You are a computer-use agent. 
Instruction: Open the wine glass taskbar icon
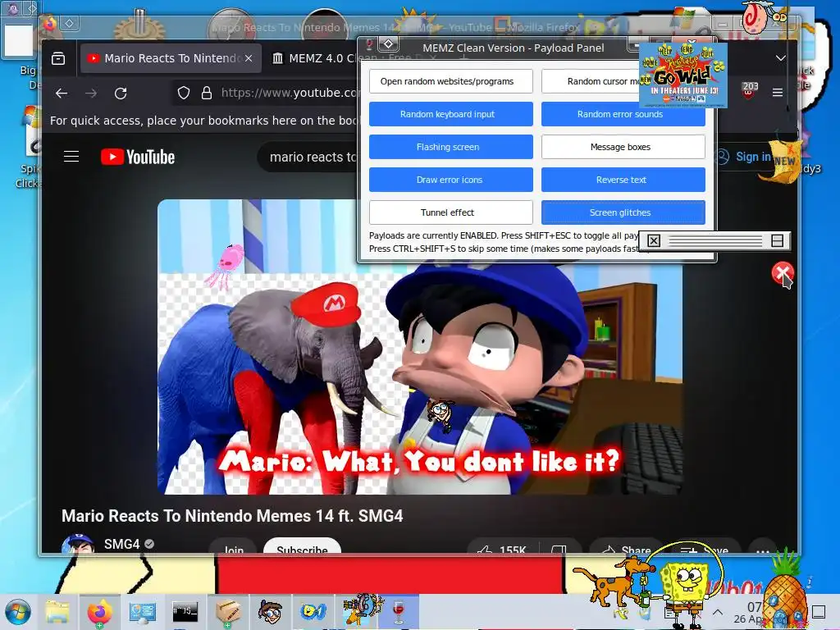point(399,612)
